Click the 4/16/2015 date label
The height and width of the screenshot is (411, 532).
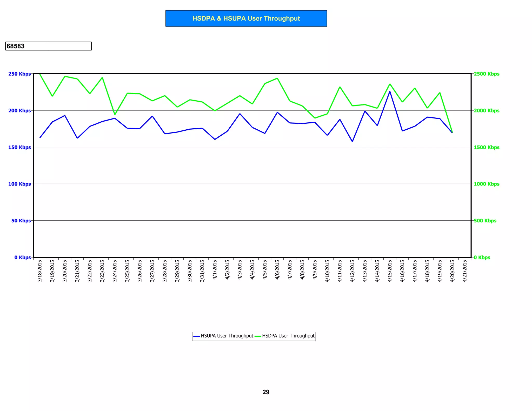point(402,271)
